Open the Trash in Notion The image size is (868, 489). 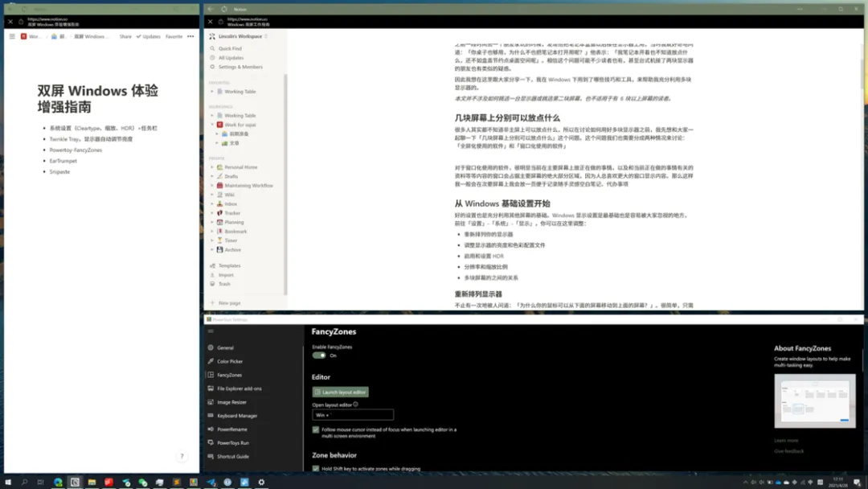227,284
